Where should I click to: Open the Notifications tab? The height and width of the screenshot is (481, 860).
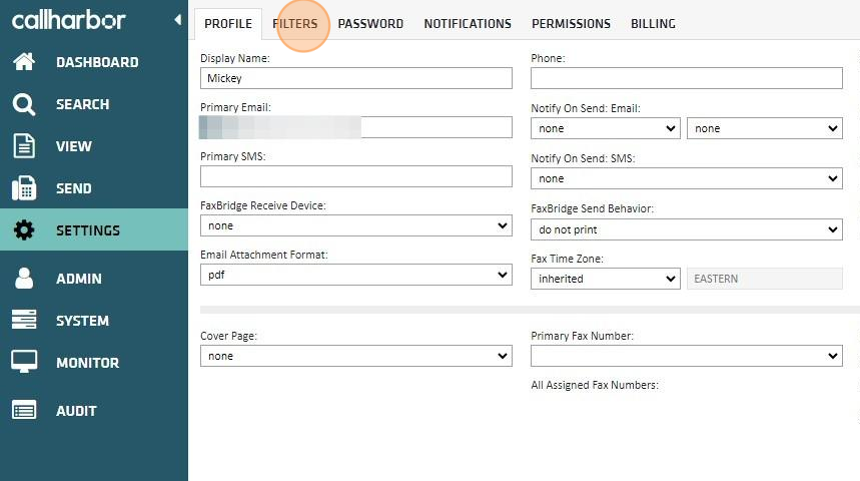(467, 24)
